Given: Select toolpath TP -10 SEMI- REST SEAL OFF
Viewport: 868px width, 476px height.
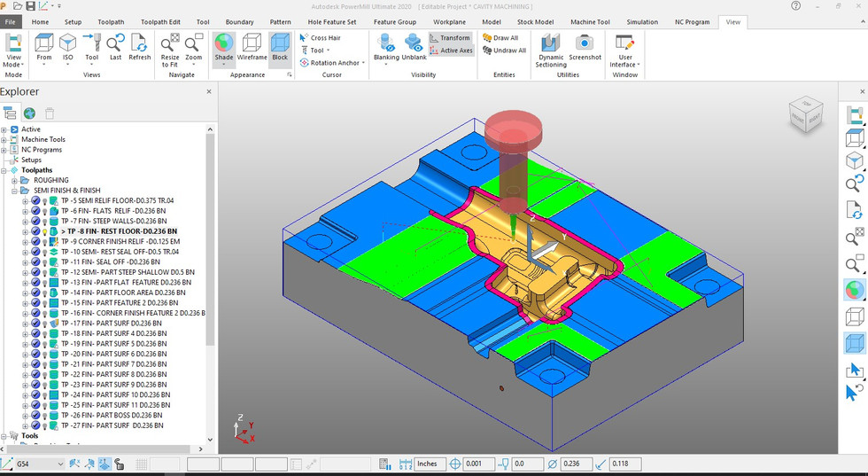Looking at the screenshot, I should point(120,252).
